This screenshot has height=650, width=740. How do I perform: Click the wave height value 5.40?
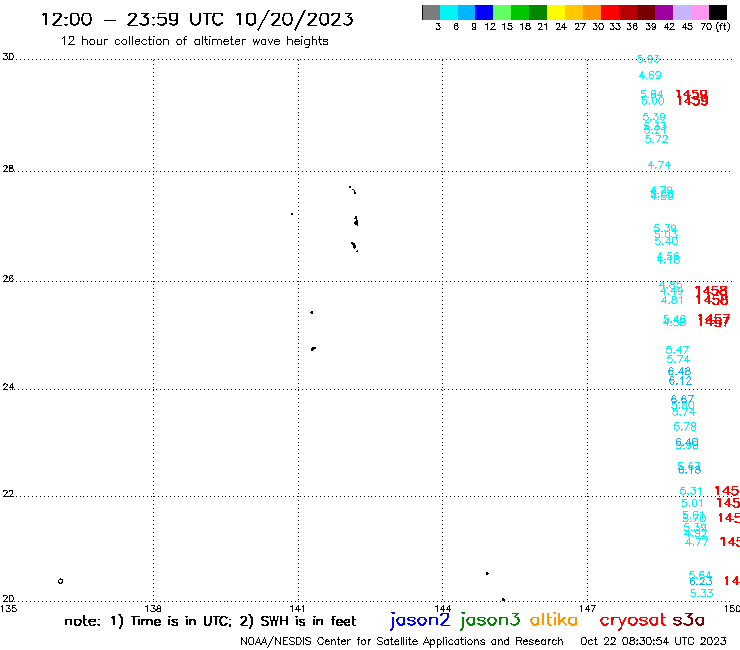click(666, 241)
